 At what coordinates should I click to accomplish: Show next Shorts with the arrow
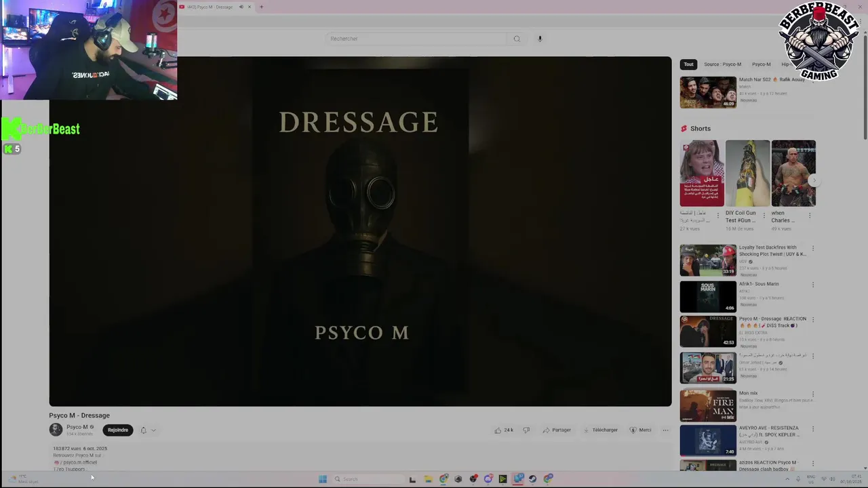pos(813,180)
